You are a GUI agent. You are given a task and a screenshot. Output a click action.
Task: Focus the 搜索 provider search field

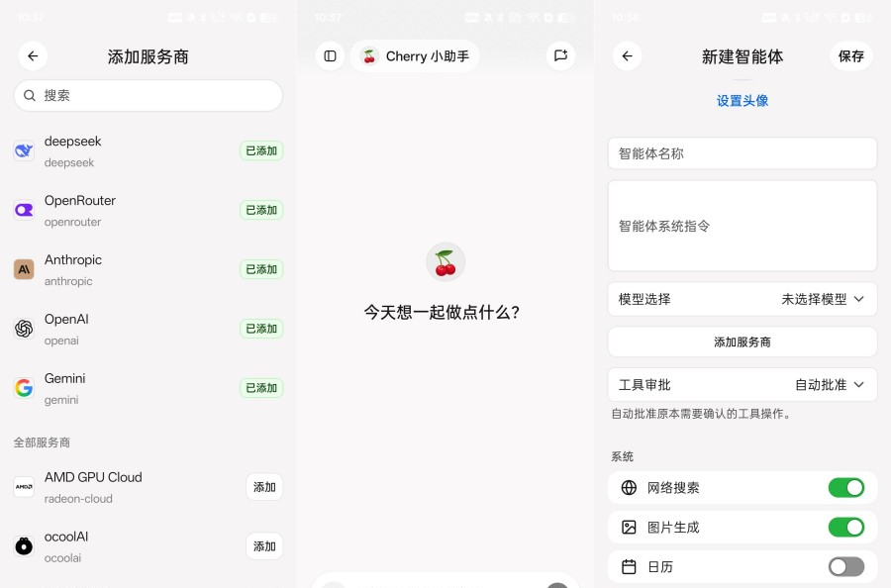click(x=148, y=95)
